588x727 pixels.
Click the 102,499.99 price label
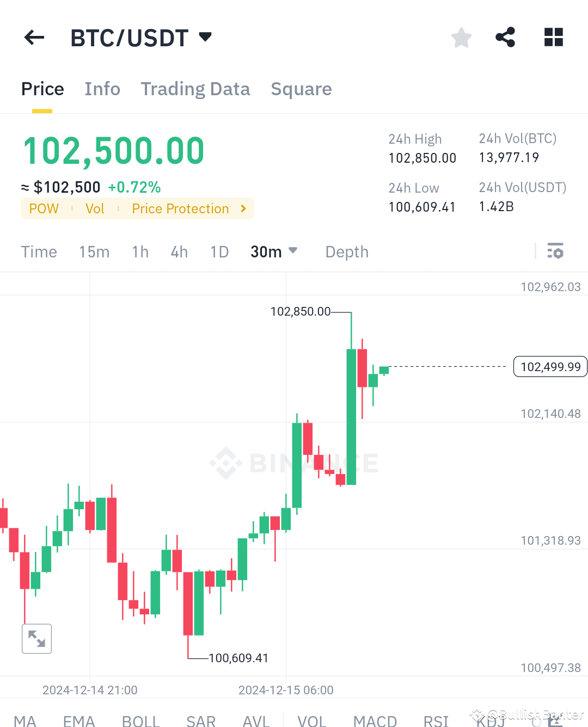(550, 367)
